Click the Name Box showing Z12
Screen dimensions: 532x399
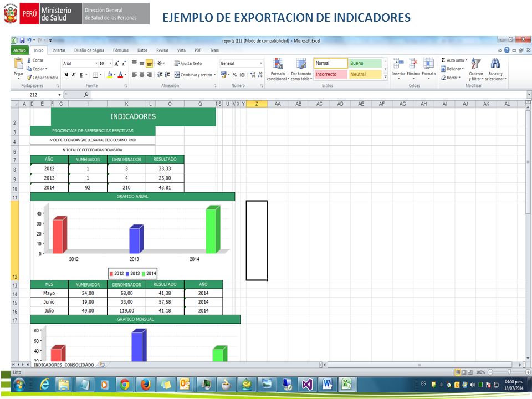pos(34,95)
